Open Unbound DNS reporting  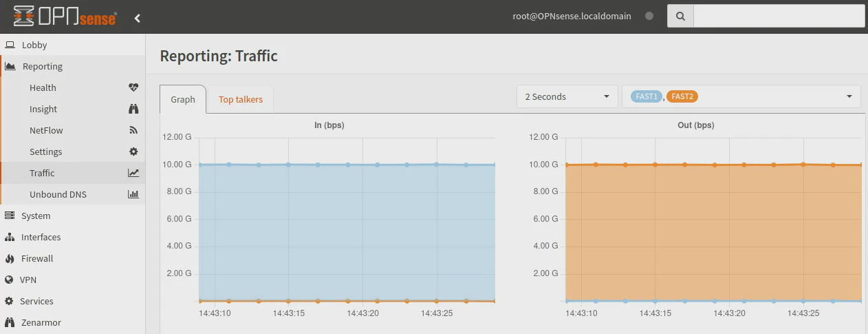tap(73, 194)
